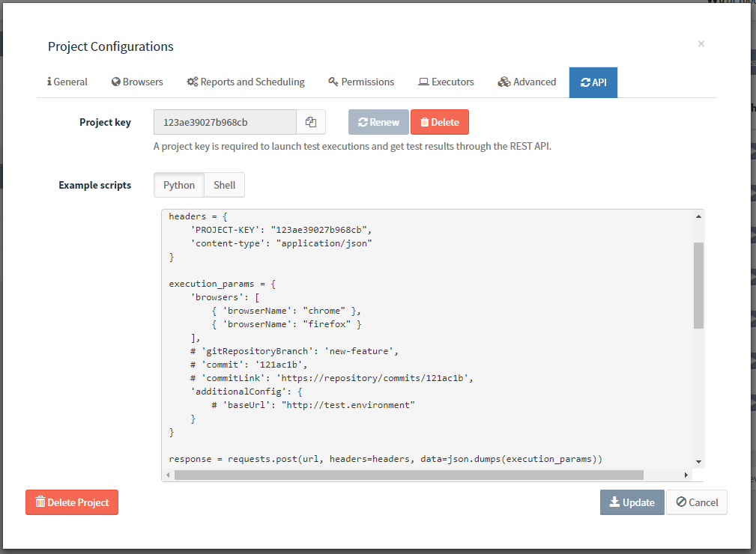
Task: Click scroll-left arrow of code box
Action: [168, 475]
